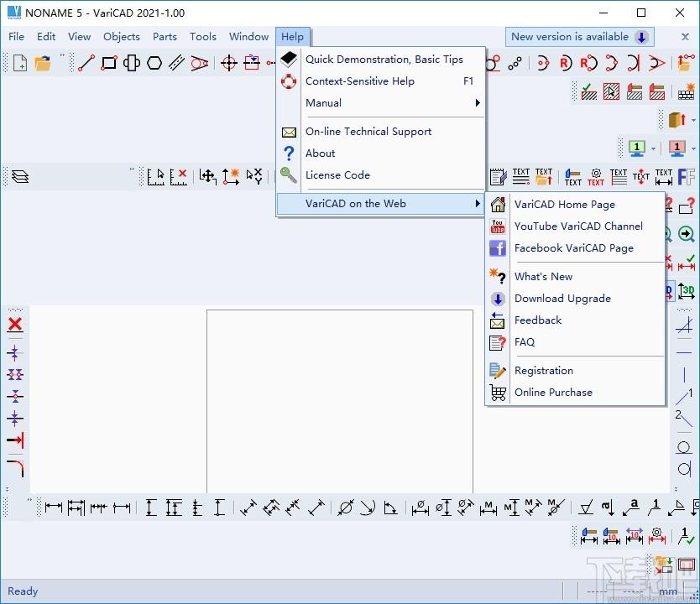
Task: Select horizontal dimension tool
Action: tap(54, 508)
